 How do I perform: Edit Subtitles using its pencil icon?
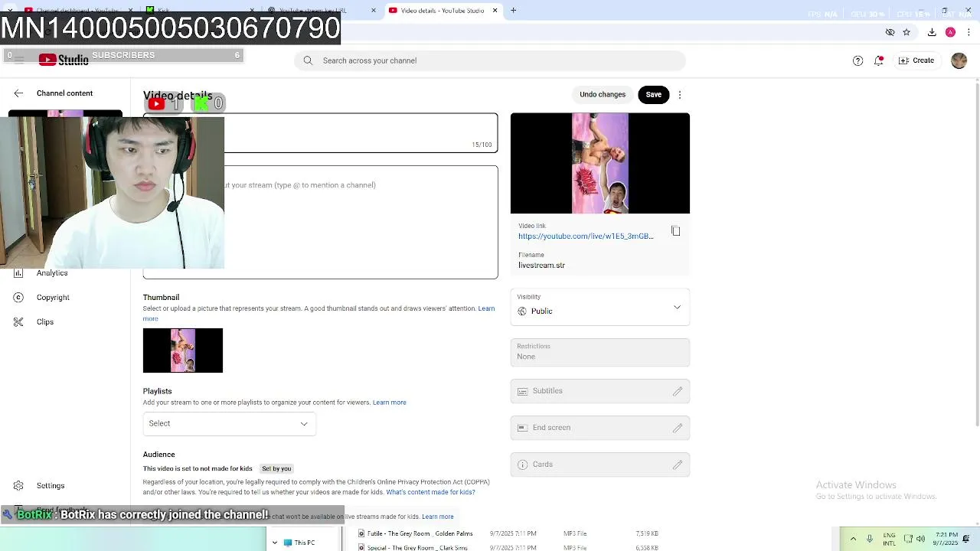coord(678,391)
